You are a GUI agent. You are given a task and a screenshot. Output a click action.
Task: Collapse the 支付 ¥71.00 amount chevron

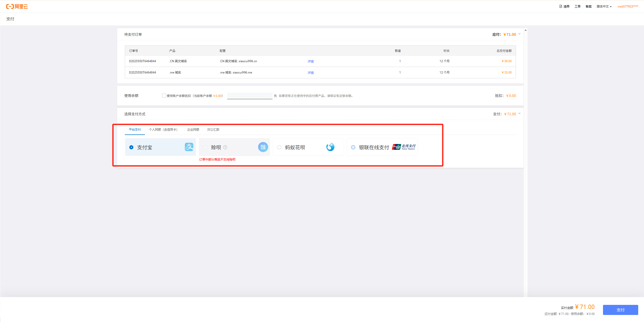coord(519,114)
